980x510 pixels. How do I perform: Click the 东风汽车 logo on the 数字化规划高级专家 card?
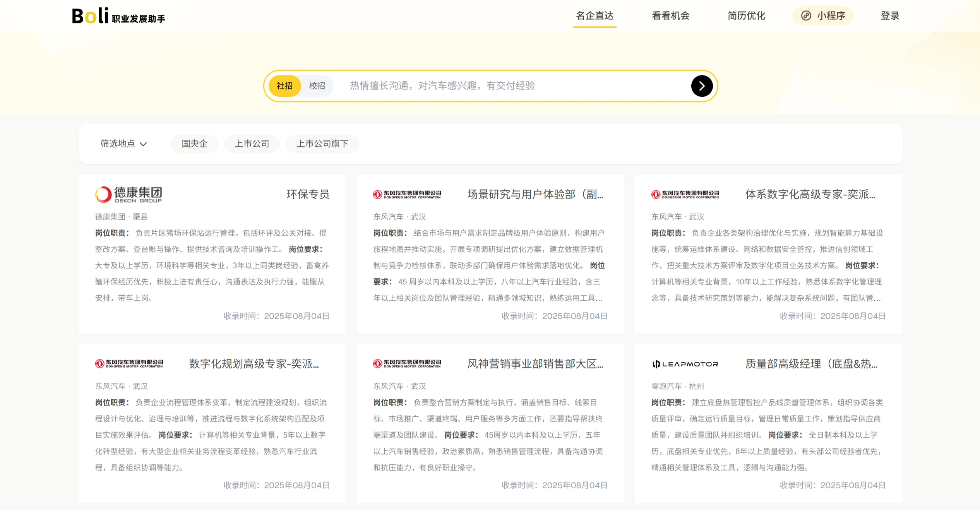tap(129, 364)
